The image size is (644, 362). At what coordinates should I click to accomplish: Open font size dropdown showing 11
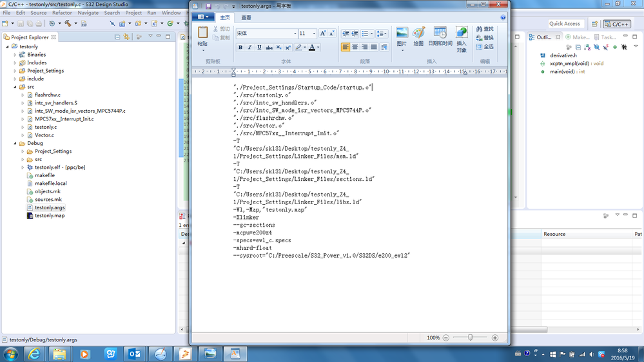coord(314,33)
